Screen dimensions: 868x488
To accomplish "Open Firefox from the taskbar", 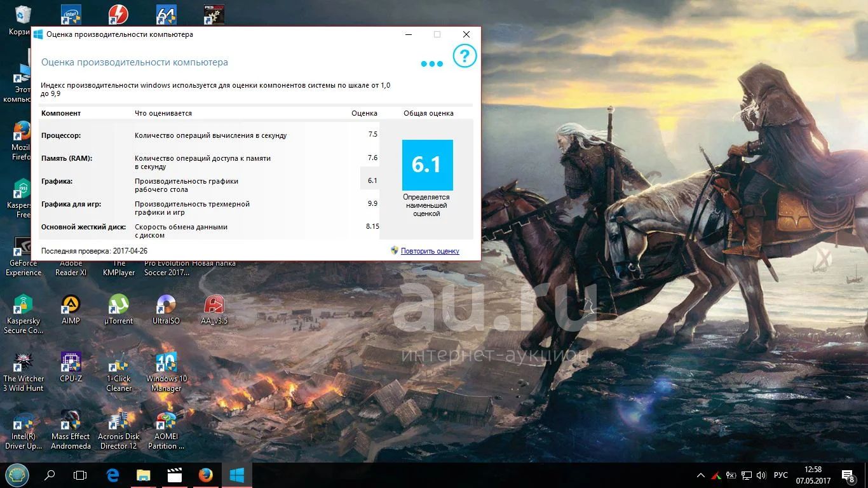I will (x=205, y=475).
